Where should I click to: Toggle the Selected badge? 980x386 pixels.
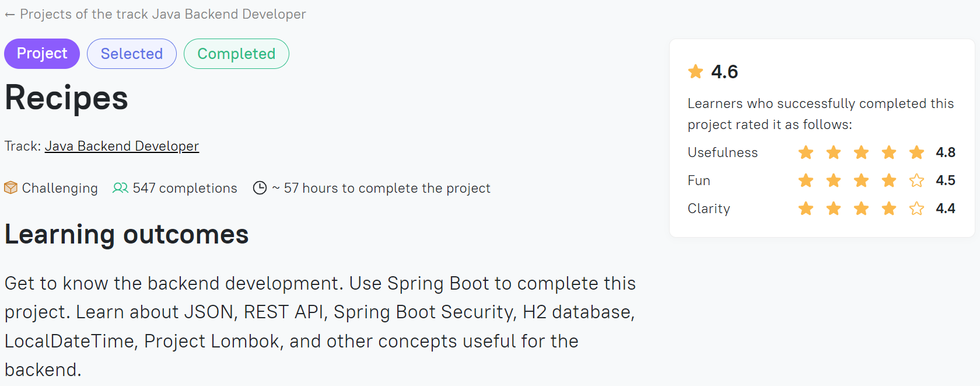tap(132, 54)
